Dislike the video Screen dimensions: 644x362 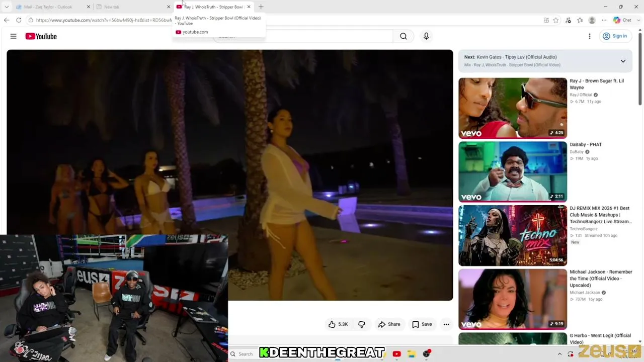(362, 324)
